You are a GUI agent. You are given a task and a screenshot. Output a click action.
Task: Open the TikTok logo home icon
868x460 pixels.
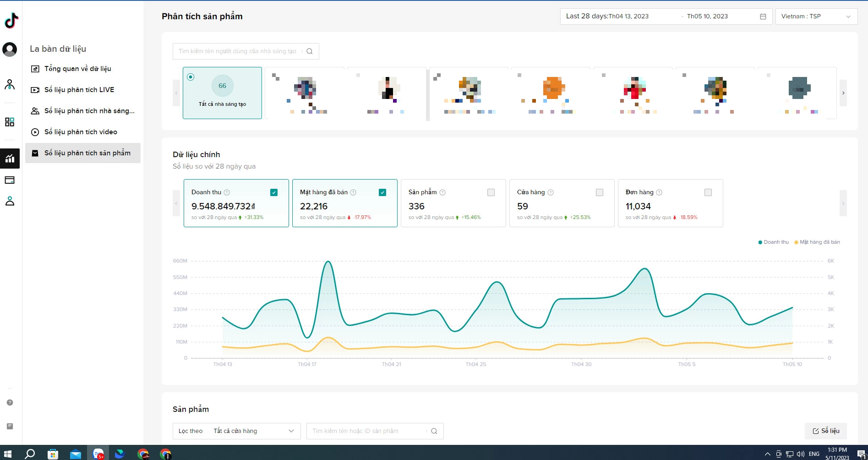[11, 21]
